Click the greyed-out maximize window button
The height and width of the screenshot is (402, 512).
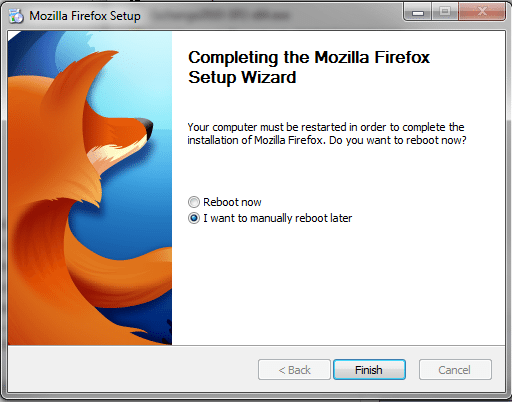click(445, 12)
